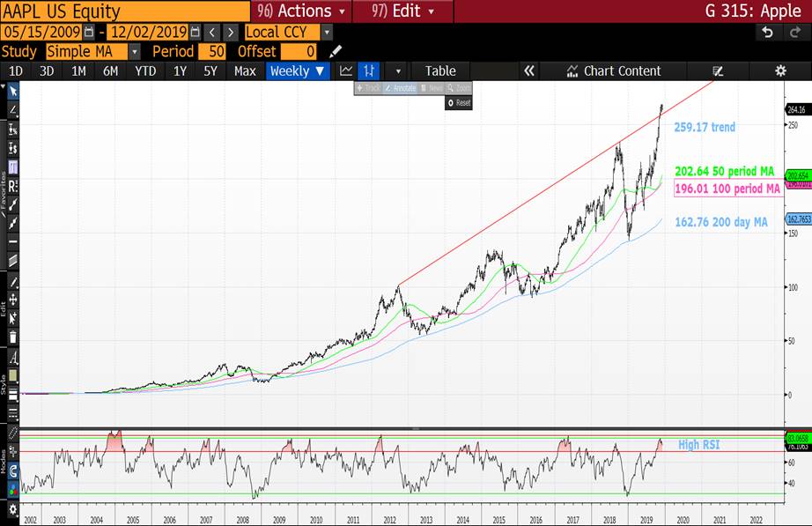Select the R regression tool
Viewport: 812px width, 526px height.
point(13,186)
